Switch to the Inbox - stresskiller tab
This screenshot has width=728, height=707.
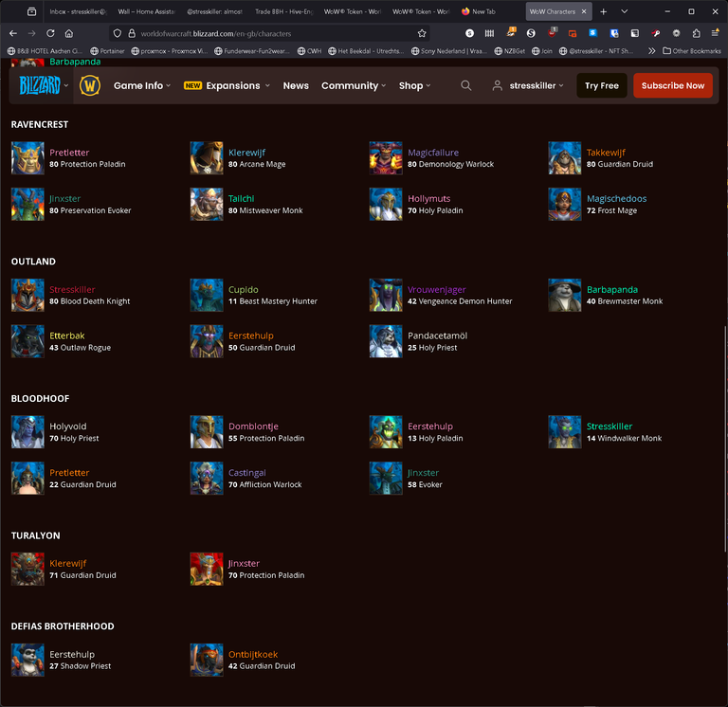click(77, 11)
